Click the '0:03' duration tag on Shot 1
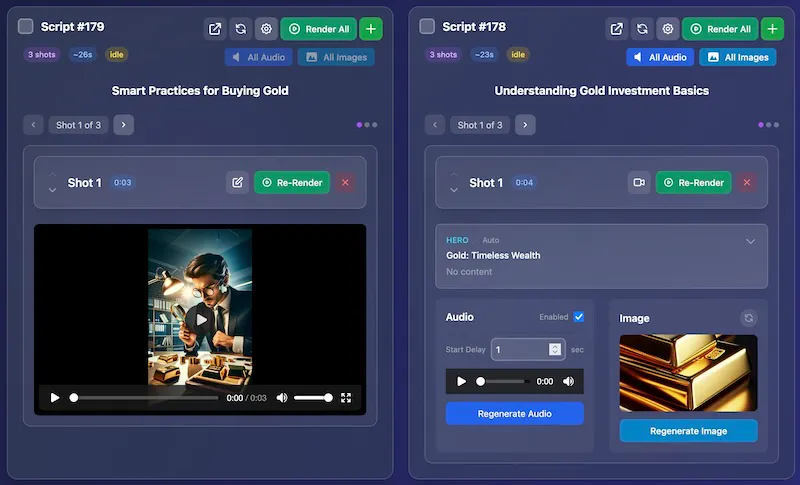This screenshot has width=800, height=485. [x=122, y=183]
